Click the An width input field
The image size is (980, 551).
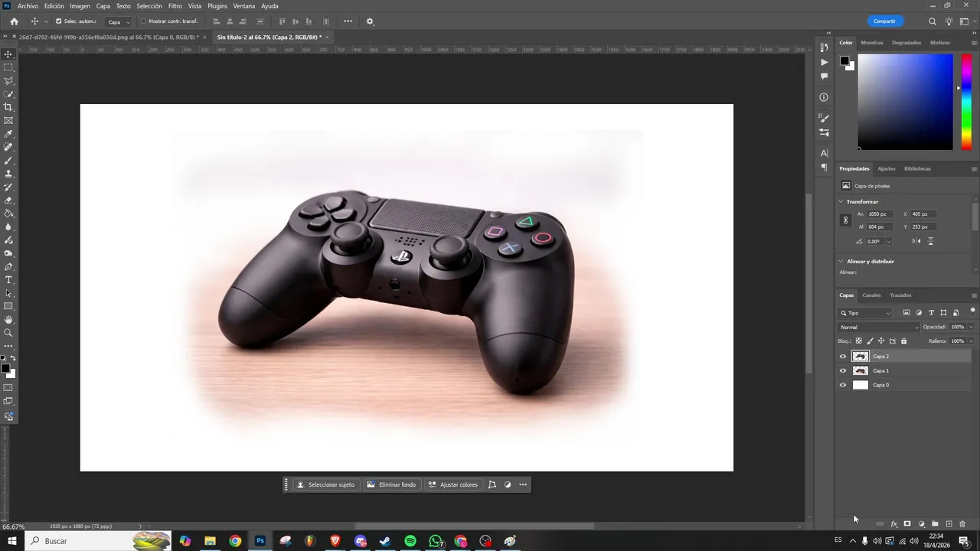point(880,214)
